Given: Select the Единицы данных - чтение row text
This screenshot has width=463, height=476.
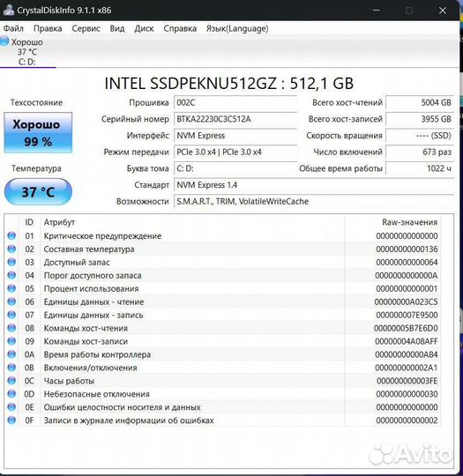Looking at the screenshot, I should pyautogui.click(x=93, y=301).
